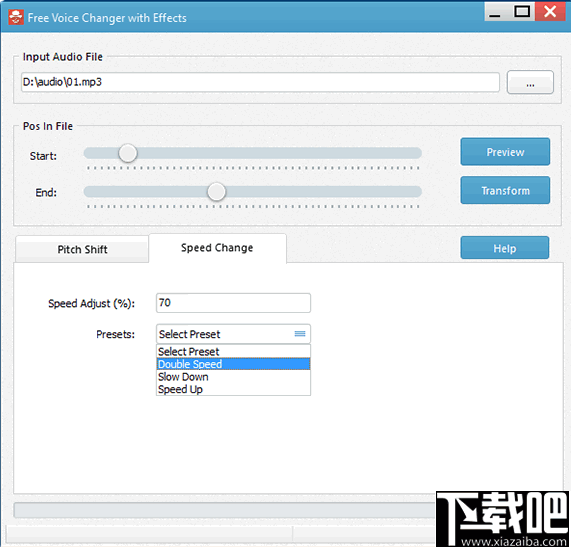
Task: Choose the Slow Down preset
Action: point(233,377)
